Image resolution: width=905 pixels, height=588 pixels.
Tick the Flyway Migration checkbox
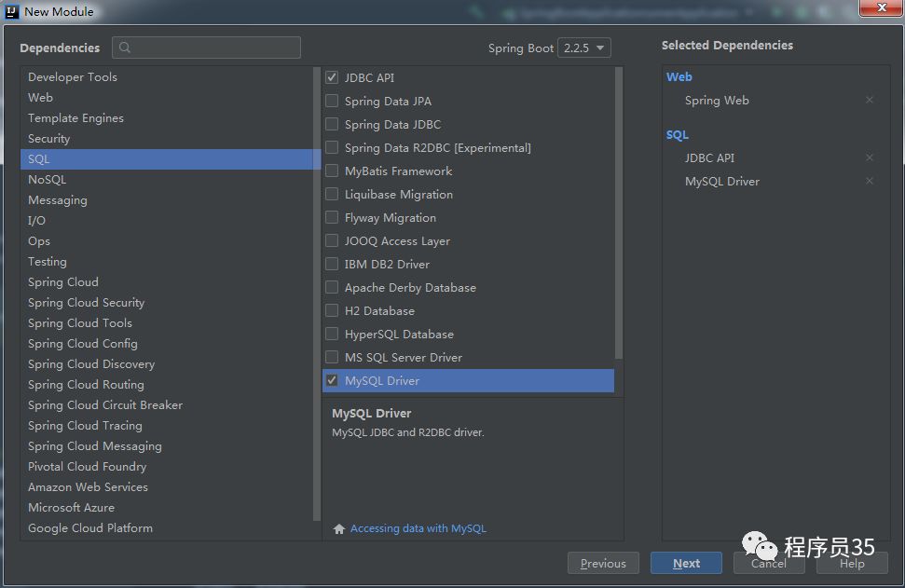tap(332, 217)
